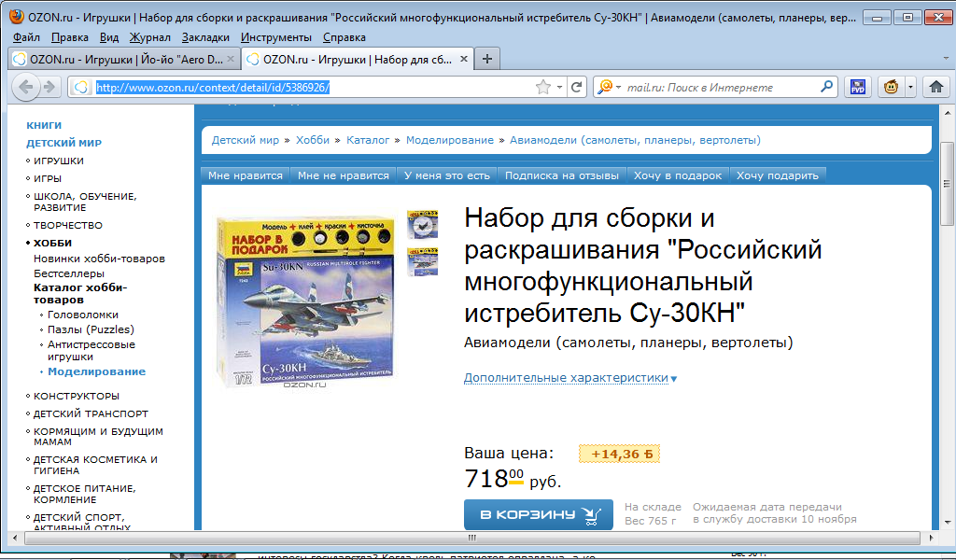Screen dimensions: 956x560
Task: Open the Правка menu
Action: click(x=69, y=37)
